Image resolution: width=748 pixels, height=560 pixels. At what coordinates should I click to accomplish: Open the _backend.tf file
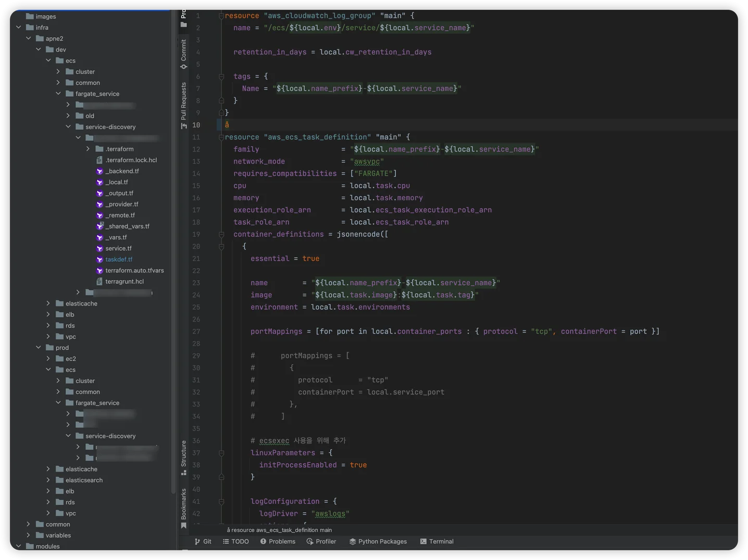[122, 171]
